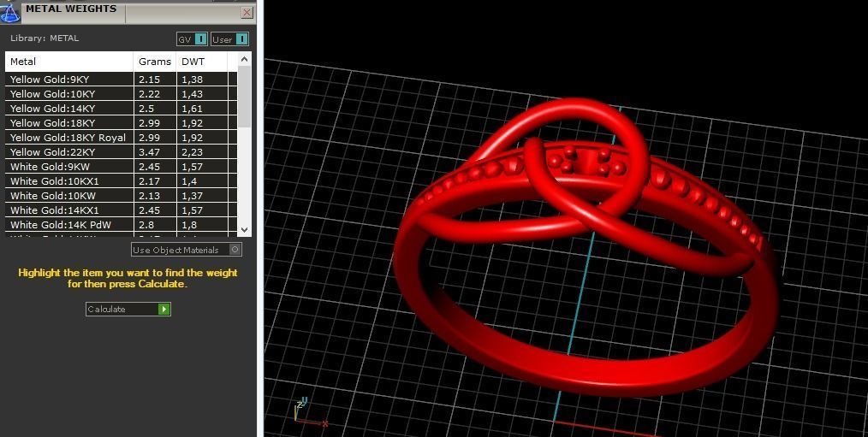
Task: Sort by the DWT column header
Action: coord(201,62)
